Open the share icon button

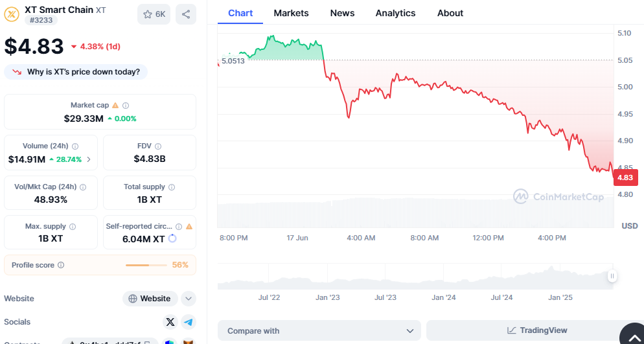pos(186,14)
